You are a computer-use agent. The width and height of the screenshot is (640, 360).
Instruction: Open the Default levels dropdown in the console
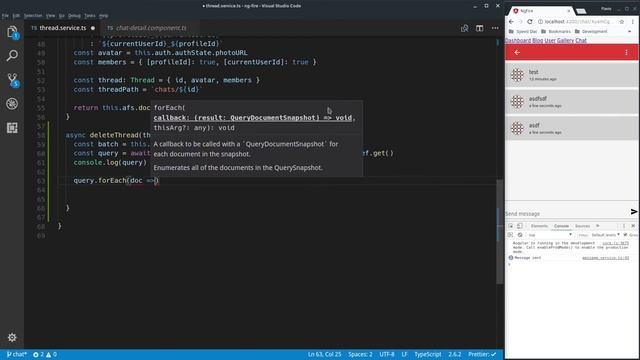606,235
